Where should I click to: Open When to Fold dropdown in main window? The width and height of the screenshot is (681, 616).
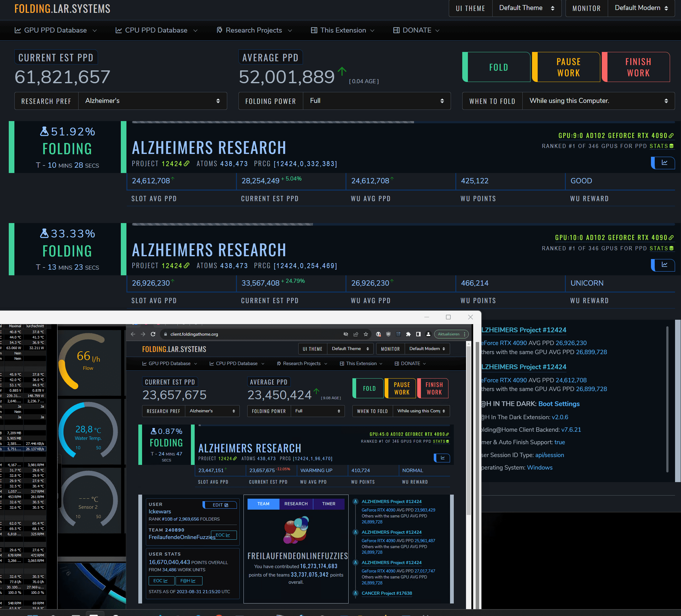pyautogui.click(x=598, y=101)
